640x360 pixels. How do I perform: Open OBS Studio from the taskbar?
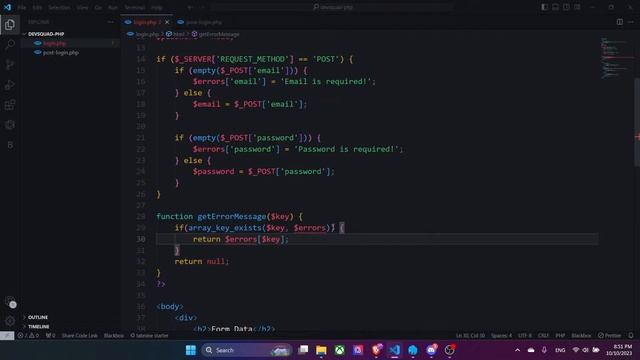[x=450, y=350]
